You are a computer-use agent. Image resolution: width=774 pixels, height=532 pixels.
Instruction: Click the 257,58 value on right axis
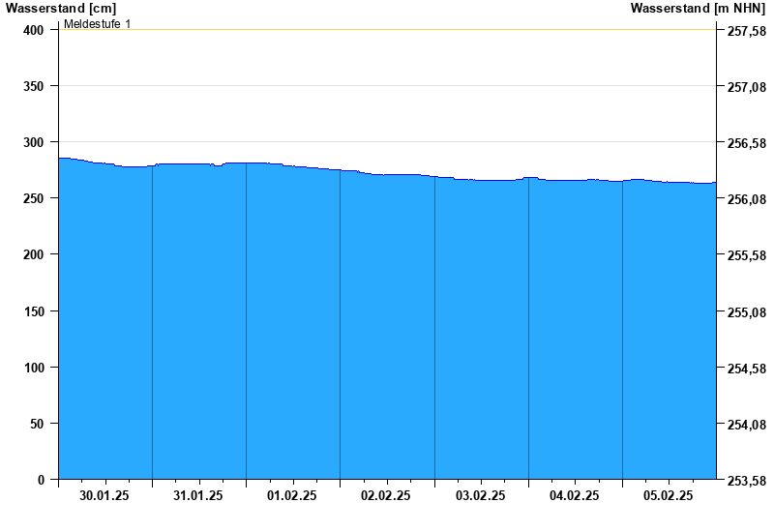point(746,32)
